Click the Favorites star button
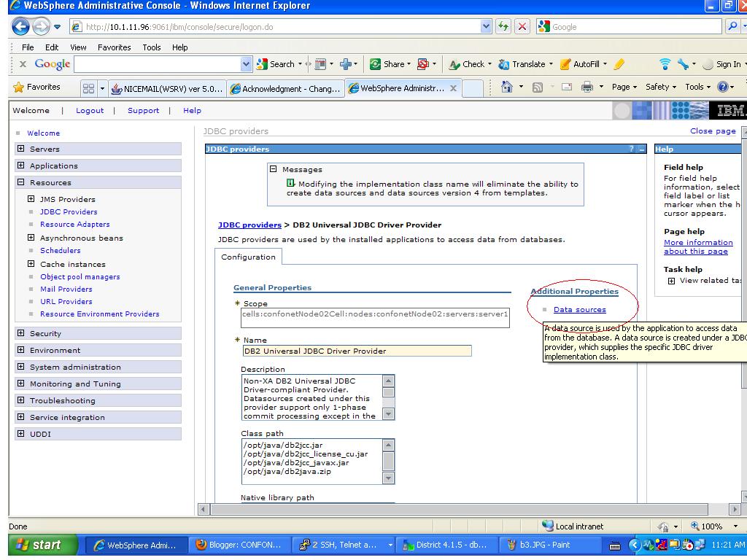Viewport: 747px width, 560px height. (x=36, y=87)
